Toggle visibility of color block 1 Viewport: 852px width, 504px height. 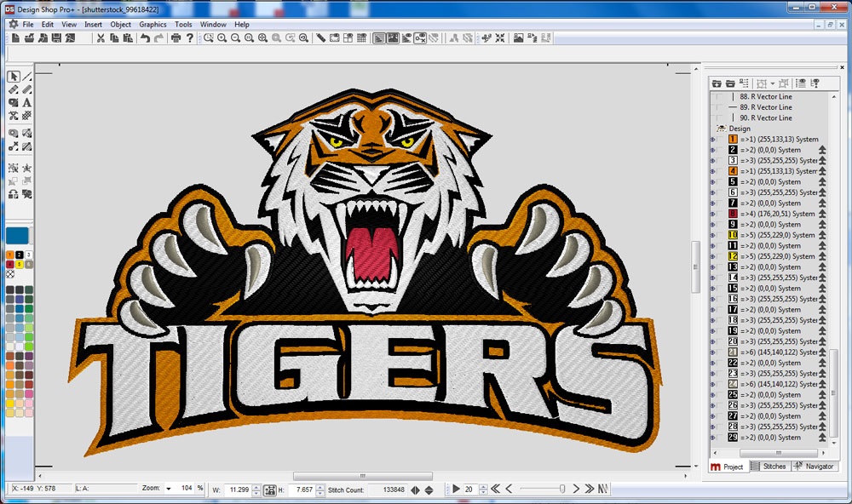(x=713, y=140)
